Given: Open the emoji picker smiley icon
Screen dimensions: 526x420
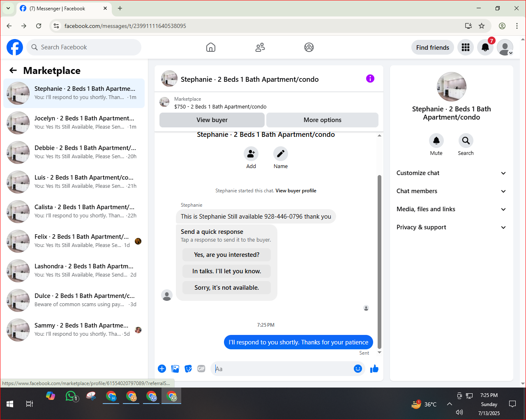Looking at the screenshot, I should pos(358,369).
